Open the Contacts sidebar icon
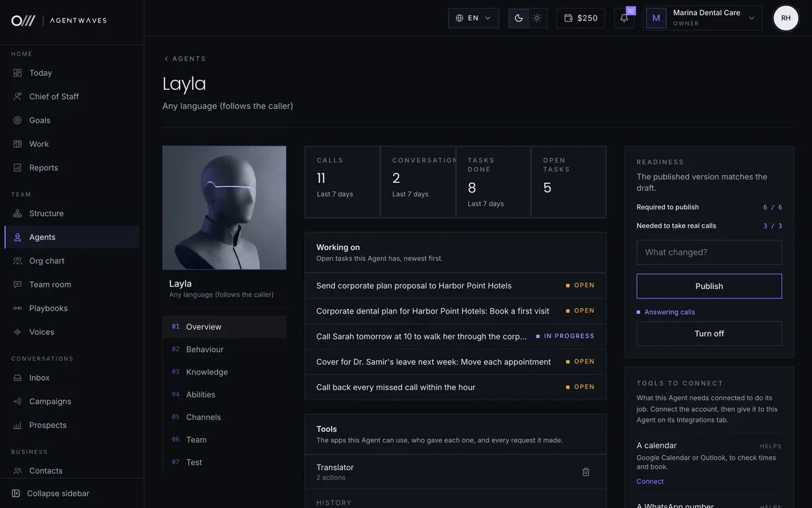The width and height of the screenshot is (812, 508). (18, 471)
